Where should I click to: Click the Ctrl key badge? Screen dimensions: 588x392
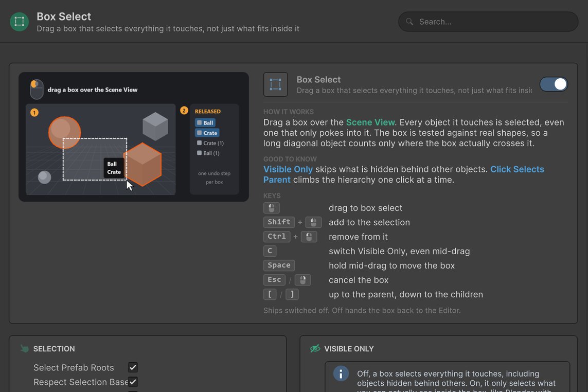click(x=277, y=237)
